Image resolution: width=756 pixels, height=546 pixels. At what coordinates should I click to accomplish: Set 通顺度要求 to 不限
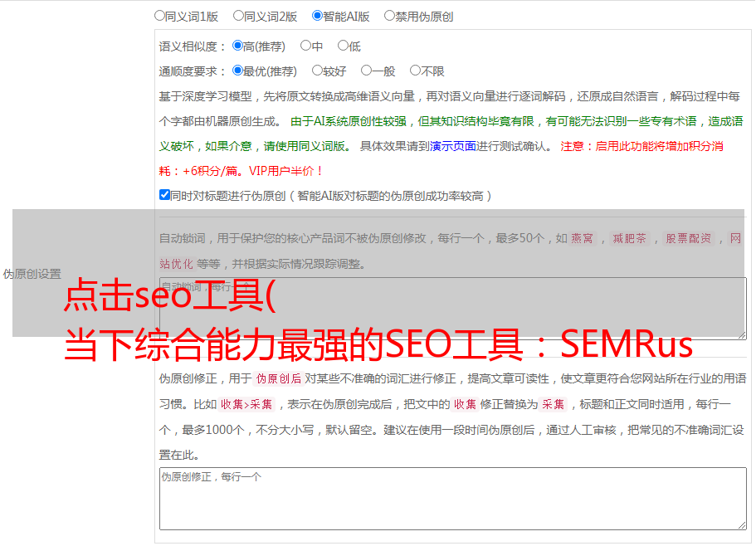click(x=415, y=71)
